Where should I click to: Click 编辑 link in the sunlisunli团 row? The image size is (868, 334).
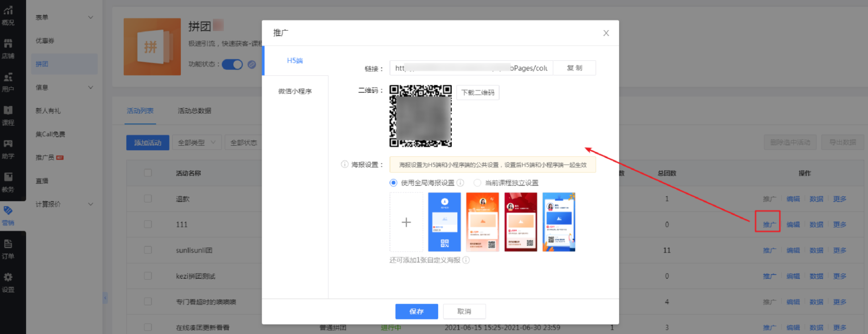(x=793, y=250)
